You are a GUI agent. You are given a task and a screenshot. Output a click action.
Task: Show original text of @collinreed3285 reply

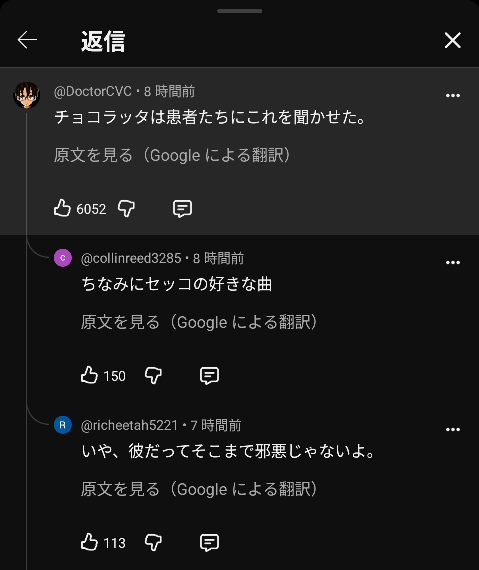click(x=199, y=322)
